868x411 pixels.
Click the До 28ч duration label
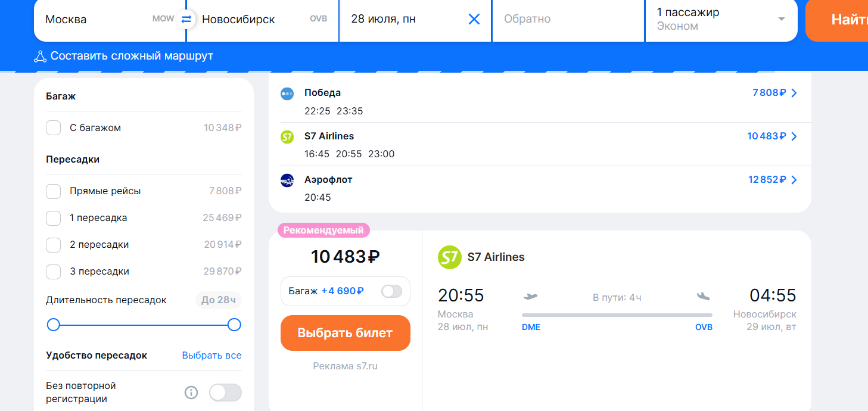pos(219,300)
